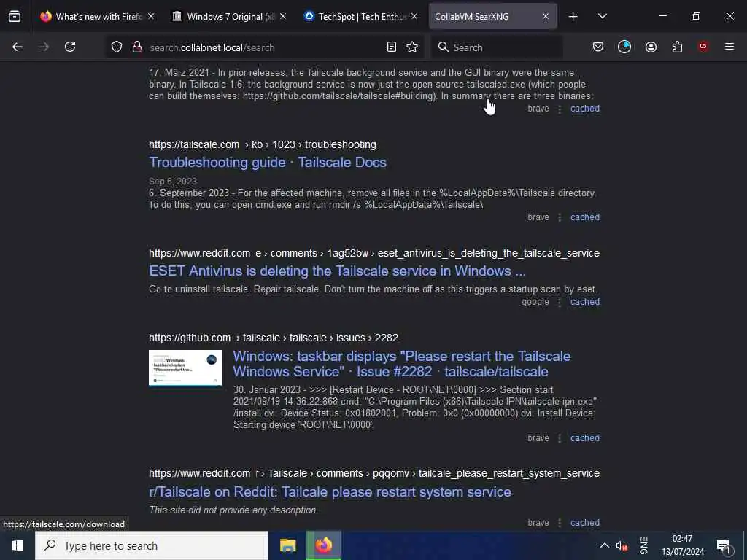Close the What's new with Firefox tab
The height and width of the screenshot is (560, 747).
click(x=151, y=17)
